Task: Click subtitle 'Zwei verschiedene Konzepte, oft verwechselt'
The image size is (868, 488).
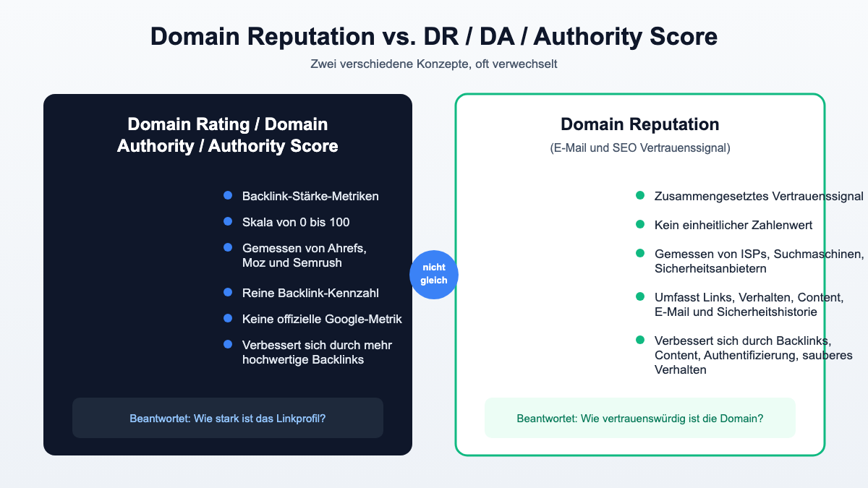Action: (434, 64)
